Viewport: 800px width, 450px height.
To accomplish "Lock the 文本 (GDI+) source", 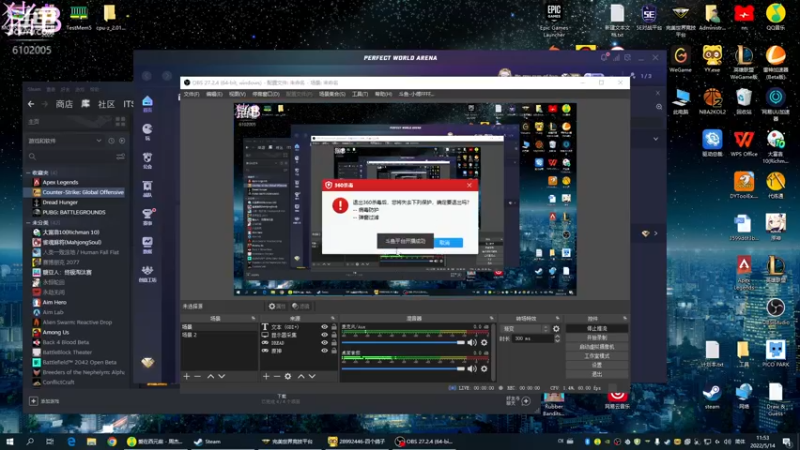I will [334, 327].
